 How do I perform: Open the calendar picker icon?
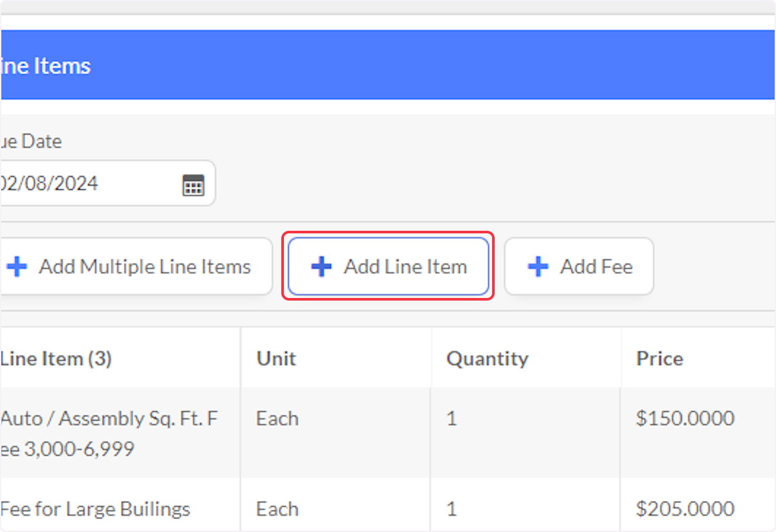click(x=193, y=184)
